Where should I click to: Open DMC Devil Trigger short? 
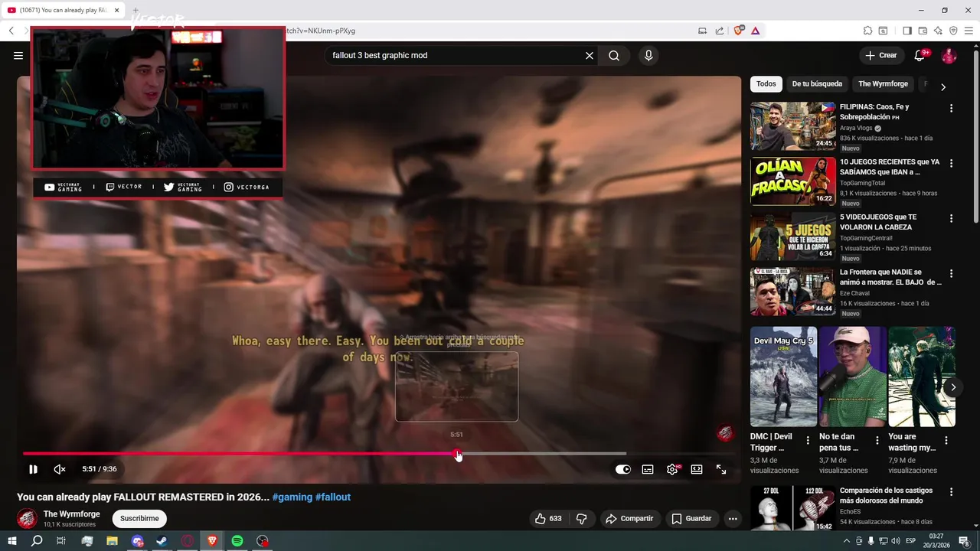783,377
